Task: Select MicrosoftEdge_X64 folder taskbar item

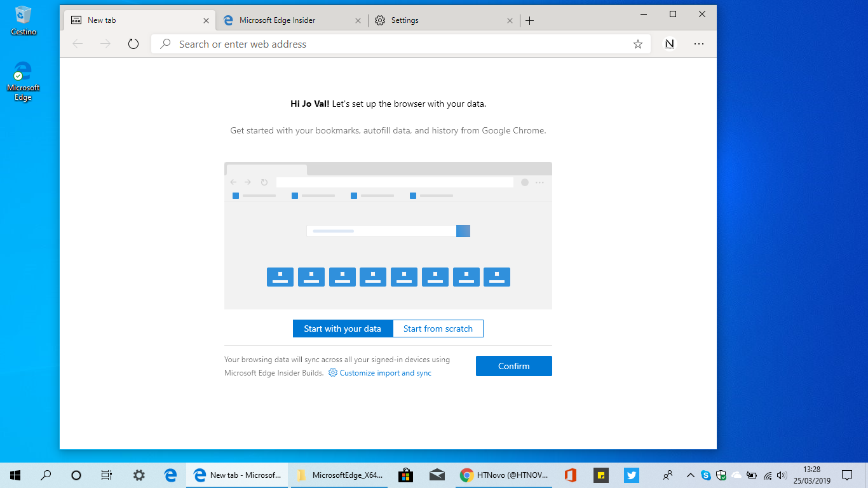Action: [x=341, y=475]
